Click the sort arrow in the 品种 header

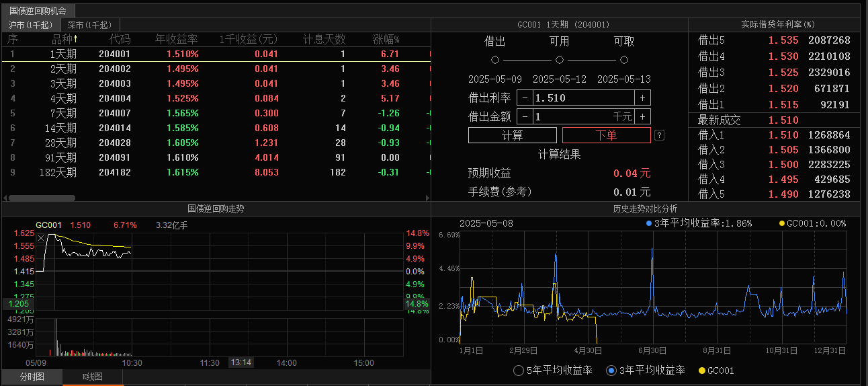76,39
